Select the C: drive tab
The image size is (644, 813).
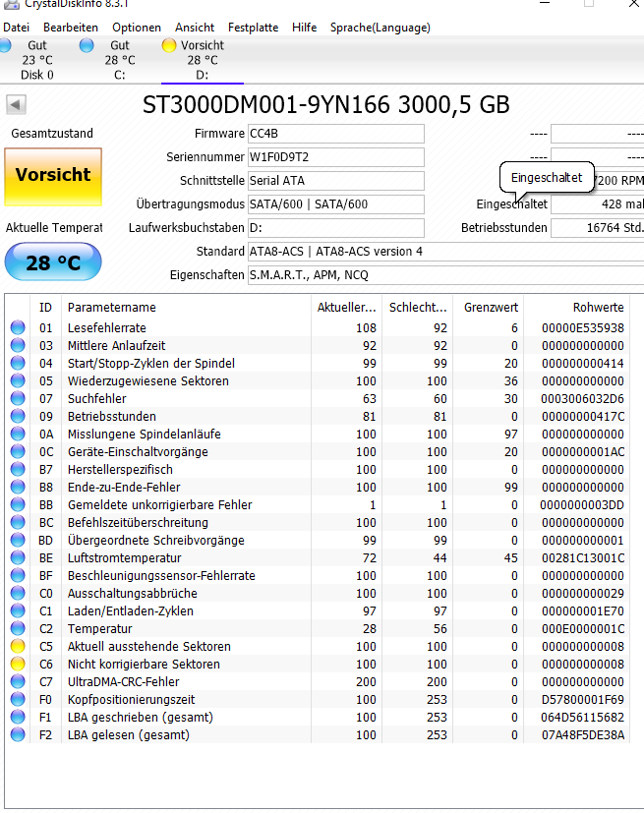(119, 60)
